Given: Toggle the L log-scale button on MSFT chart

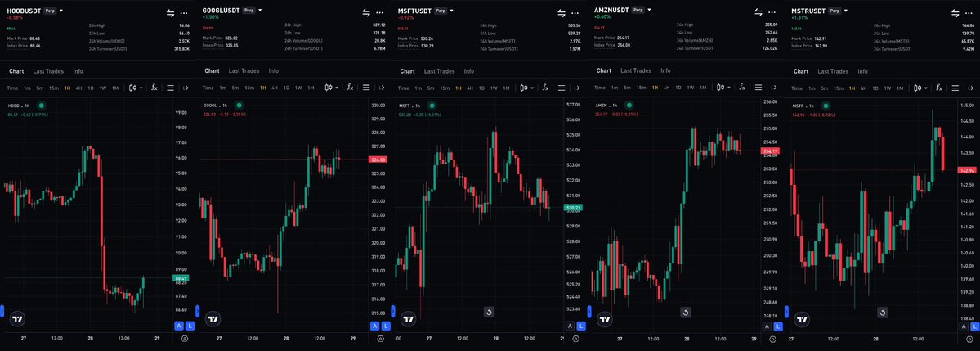Looking at the screenshot, I should coord(581,326).
